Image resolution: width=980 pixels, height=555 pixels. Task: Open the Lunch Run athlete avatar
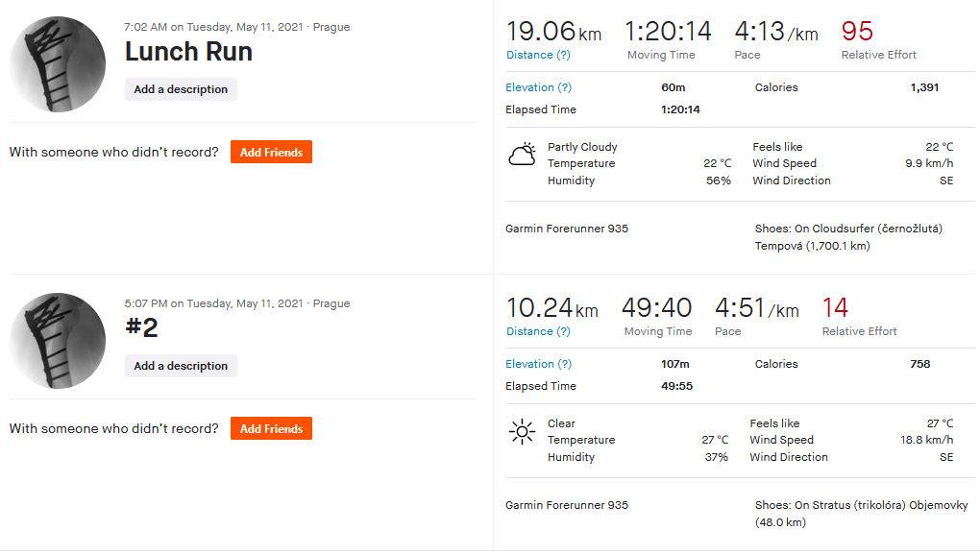pos(58,64)
